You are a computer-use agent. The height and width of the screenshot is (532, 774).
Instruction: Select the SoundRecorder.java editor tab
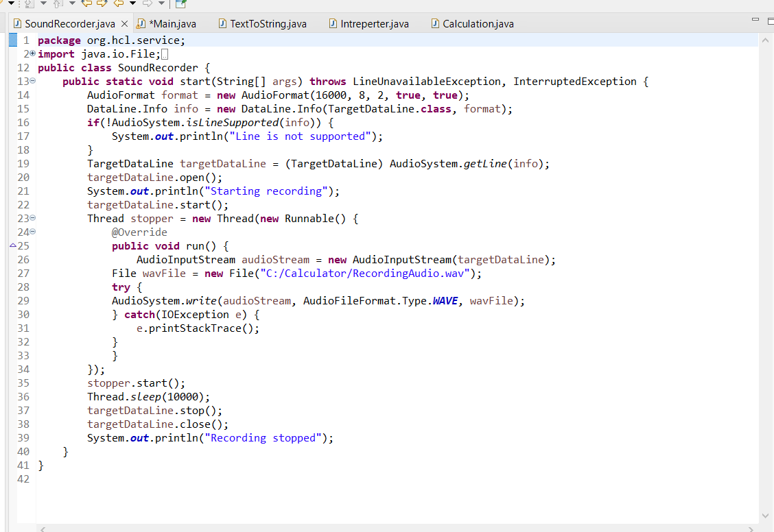pyautogui.click(x=70, y=24)
